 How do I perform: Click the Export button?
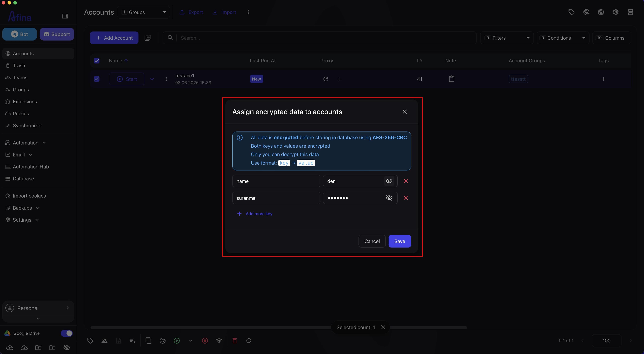point(191,12)
